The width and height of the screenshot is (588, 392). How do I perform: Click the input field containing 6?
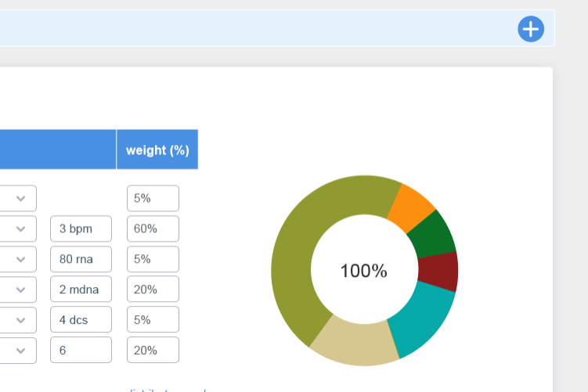coord(81,350)
